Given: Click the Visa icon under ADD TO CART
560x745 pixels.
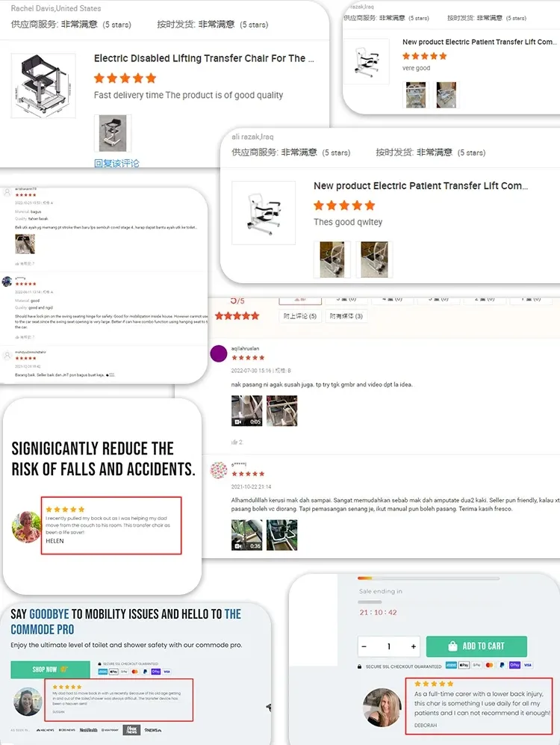Looking at the screenshot, I should [x=528, y=665].
